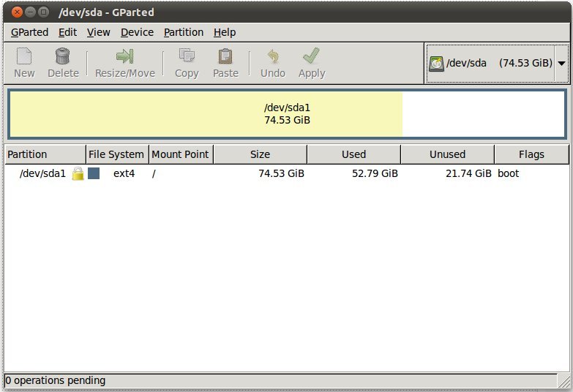Click the boot flag cell
573x392 pixels.
pyautogui.click(x=508, y=173)
